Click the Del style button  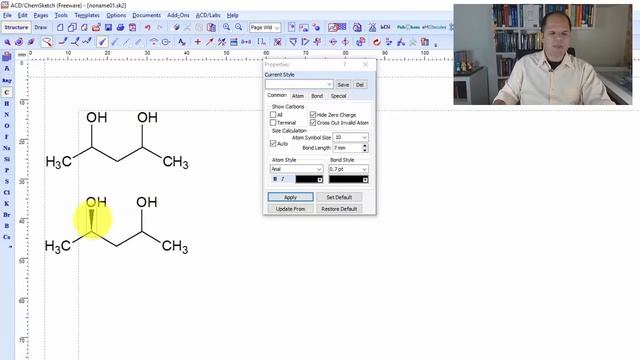[x=360, y=84]
